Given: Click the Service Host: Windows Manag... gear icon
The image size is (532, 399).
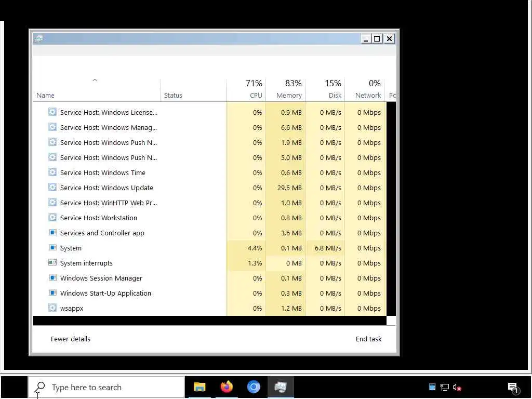Looking at the screenshot, I should (52, 127).
